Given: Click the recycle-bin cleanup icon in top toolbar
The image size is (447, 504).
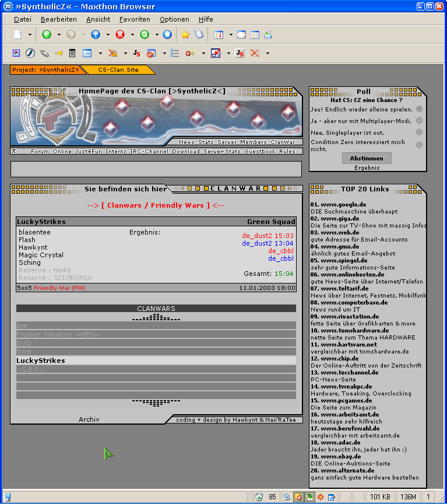Looking at the screenshot, I should tap(268, 35).
